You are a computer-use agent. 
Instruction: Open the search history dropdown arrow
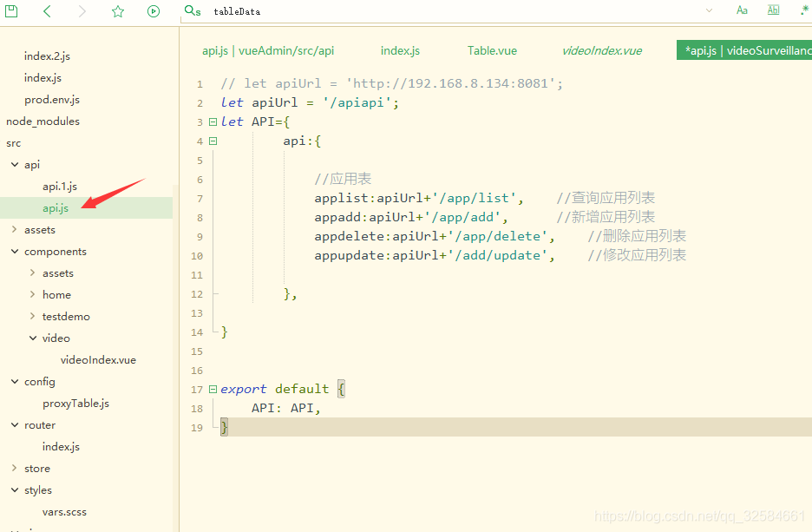[x=710, y=10]
